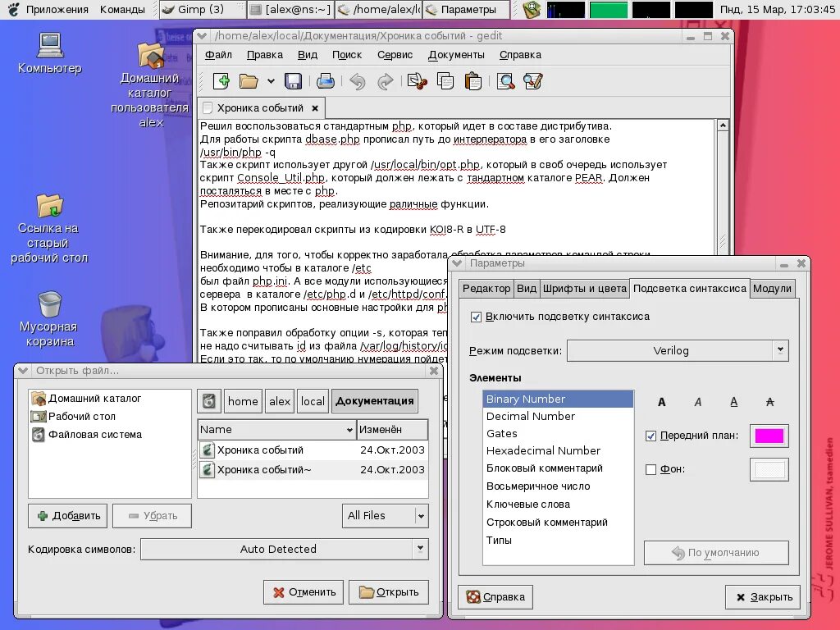Click the local path button
The width and height of the screenshot is (840, 630).
(x=313, y=401)
